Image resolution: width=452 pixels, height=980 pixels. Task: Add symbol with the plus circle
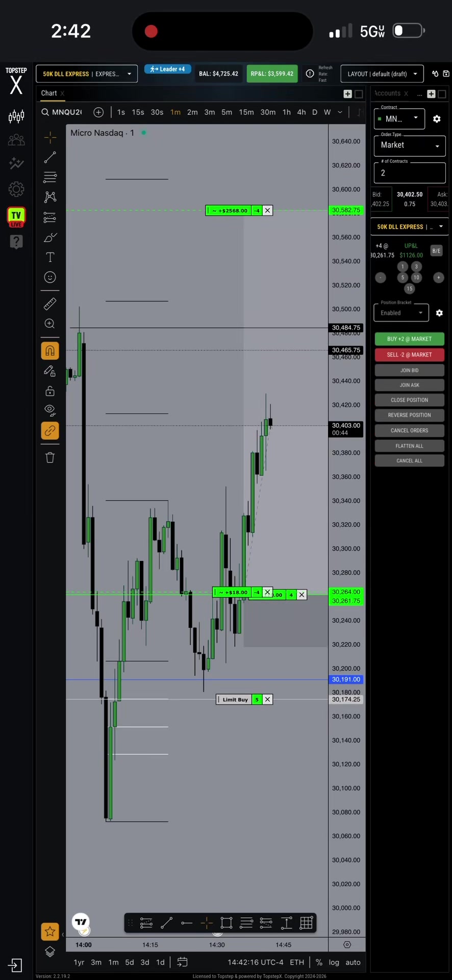(98, 112)
